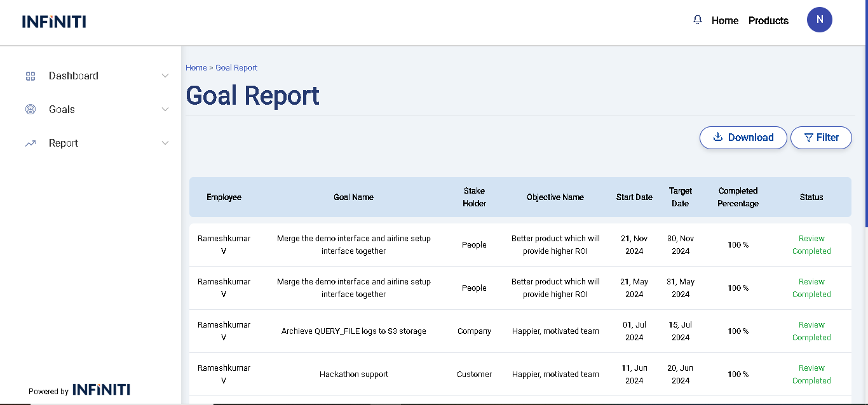Click the download arrow icon
The height and width of the screenshot is (405, 868).
(718, 137)
